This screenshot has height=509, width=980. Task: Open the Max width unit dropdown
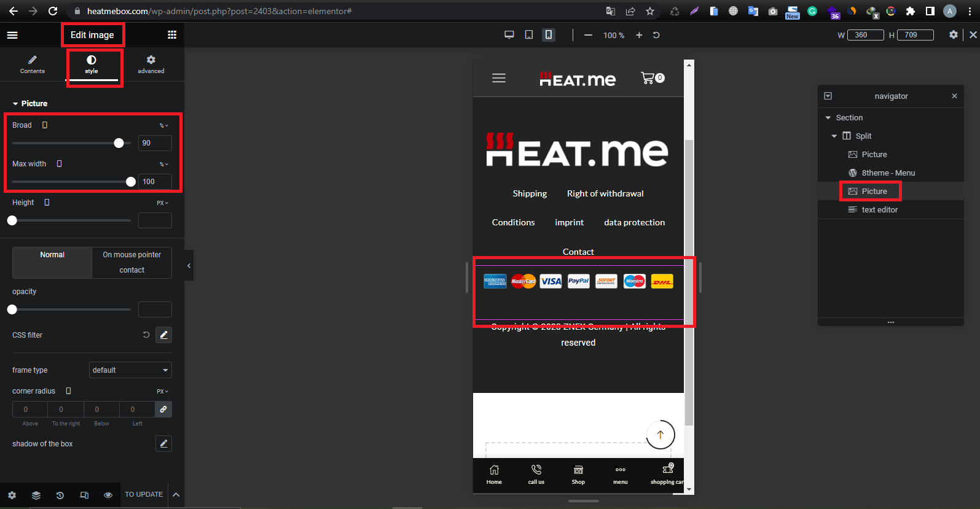(164, 165)
